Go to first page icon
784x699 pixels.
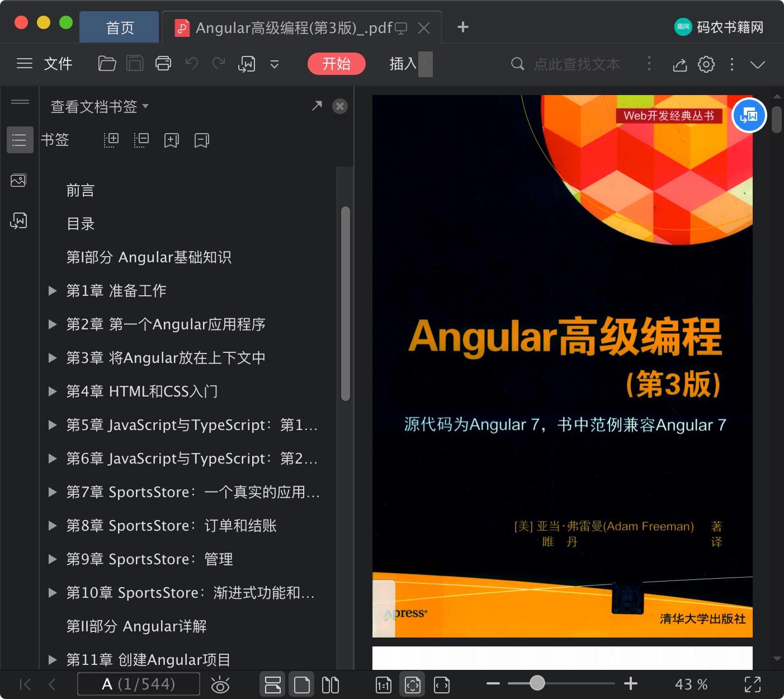click(x=25, y=684)
